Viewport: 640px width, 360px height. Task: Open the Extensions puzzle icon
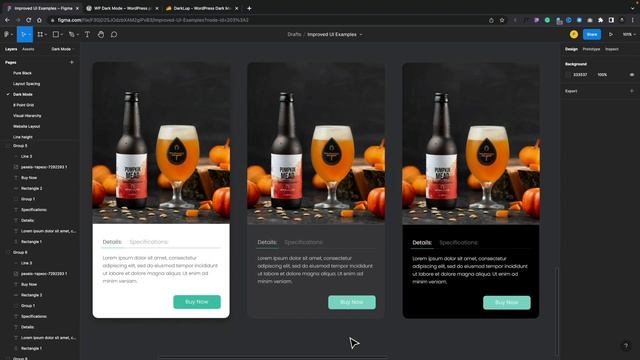[x=600, y=20]
